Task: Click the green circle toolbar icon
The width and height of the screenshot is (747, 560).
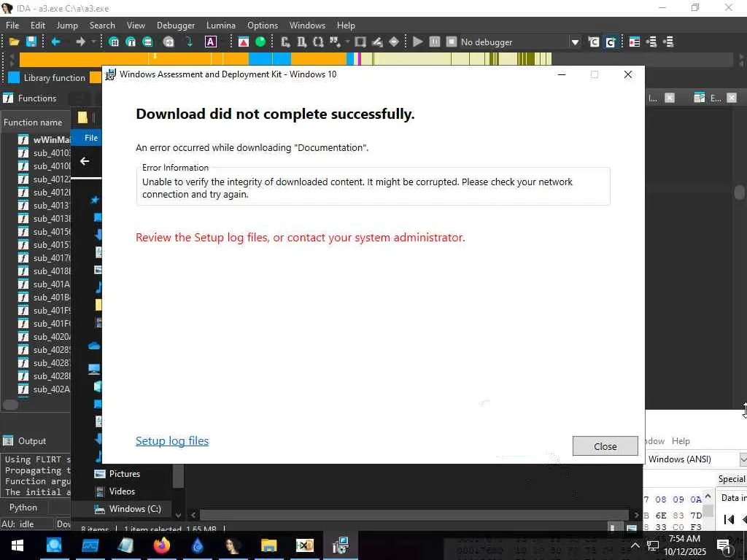Action: pos(260,42)
